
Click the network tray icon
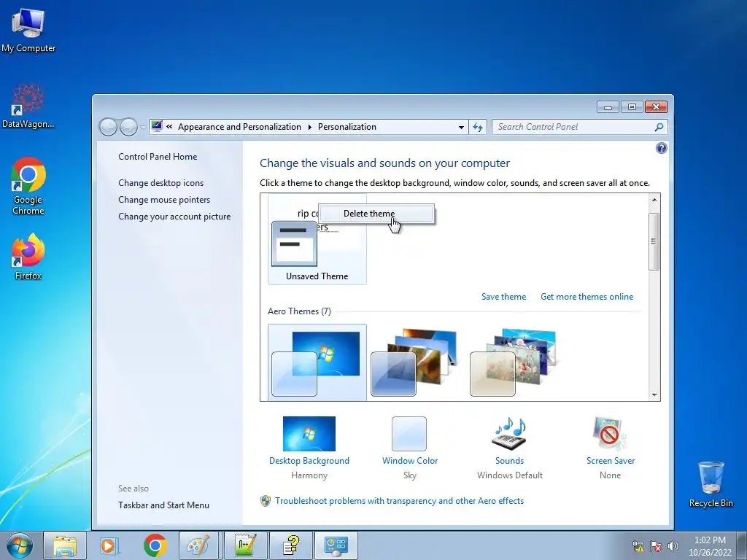click(638, 546)
